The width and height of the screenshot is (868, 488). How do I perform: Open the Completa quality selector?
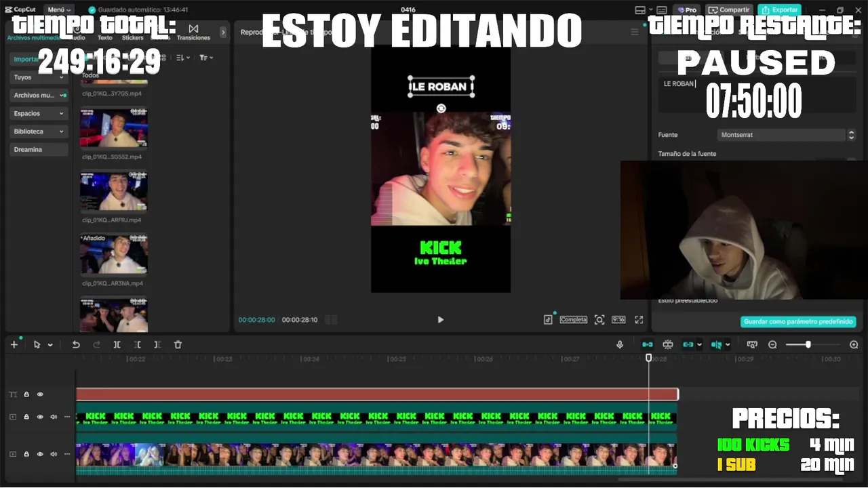point(574,319)
